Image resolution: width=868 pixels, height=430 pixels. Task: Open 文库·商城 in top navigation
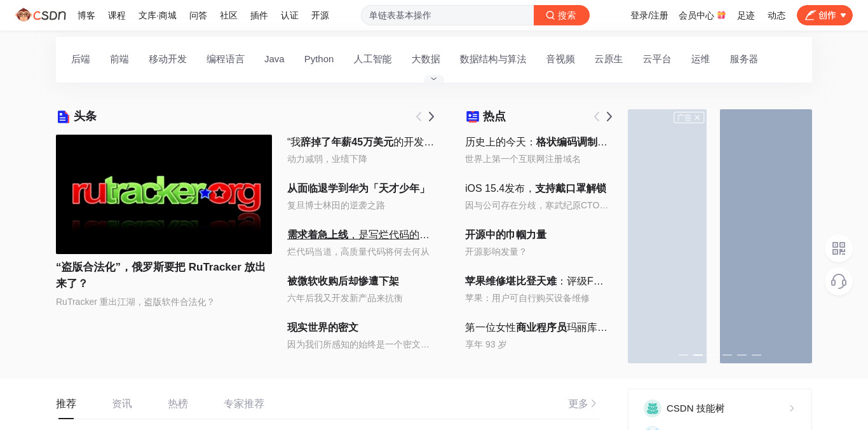(x=158, y=15)
